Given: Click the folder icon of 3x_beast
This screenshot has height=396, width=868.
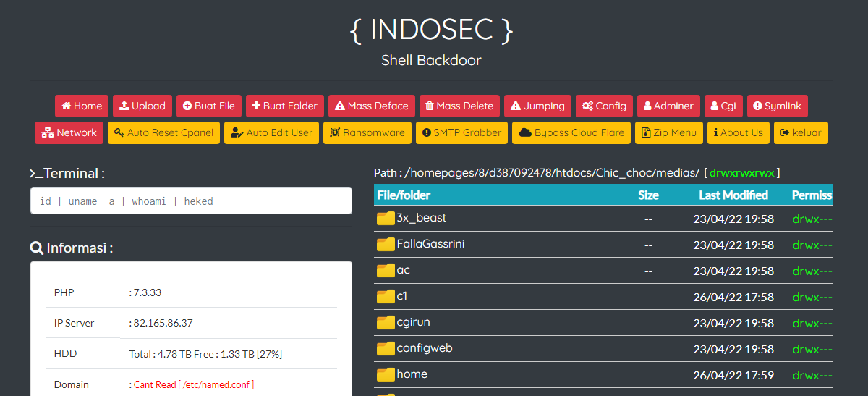Looking at the screenshot, I should click(386, 218).
